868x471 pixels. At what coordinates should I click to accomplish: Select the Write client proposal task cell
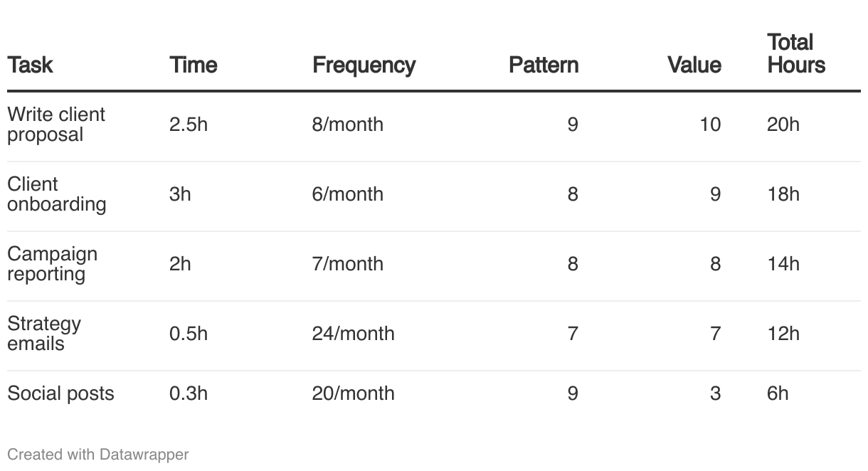[56, 125]
